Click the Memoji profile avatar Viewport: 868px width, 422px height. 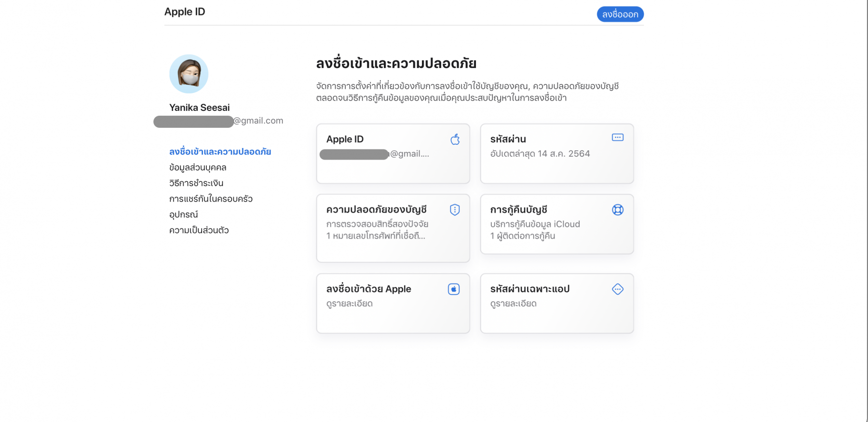tap(189, 74)
